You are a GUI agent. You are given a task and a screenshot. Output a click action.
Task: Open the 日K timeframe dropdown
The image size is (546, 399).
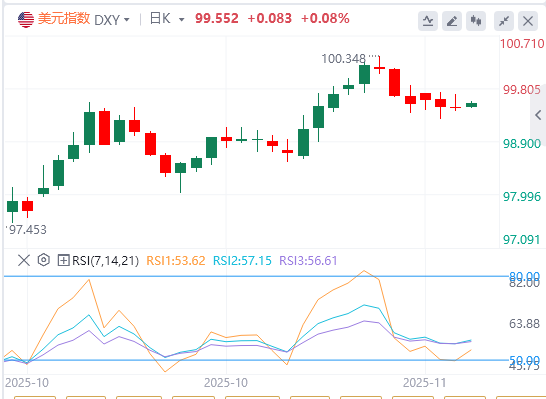pos(167,19)
